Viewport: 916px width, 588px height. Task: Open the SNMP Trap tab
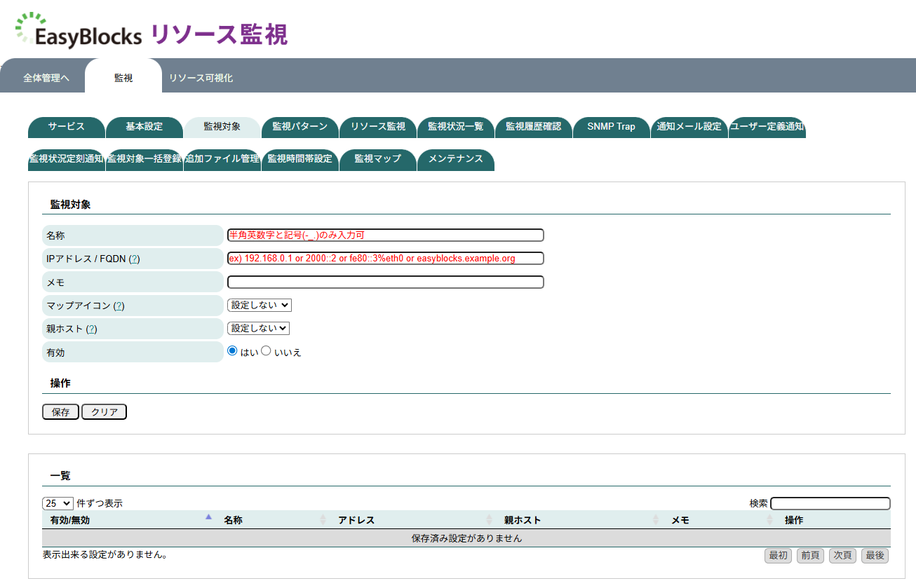[x=611, y=127]
